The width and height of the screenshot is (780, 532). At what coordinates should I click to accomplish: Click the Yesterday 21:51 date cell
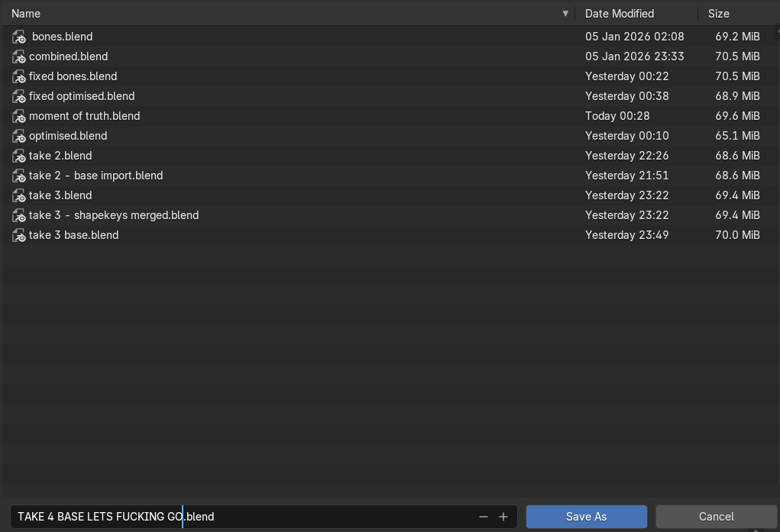[626, 176]
